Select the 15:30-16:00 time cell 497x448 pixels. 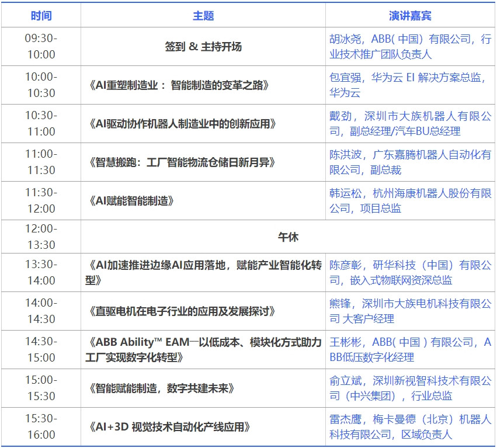tap(41, 426)
